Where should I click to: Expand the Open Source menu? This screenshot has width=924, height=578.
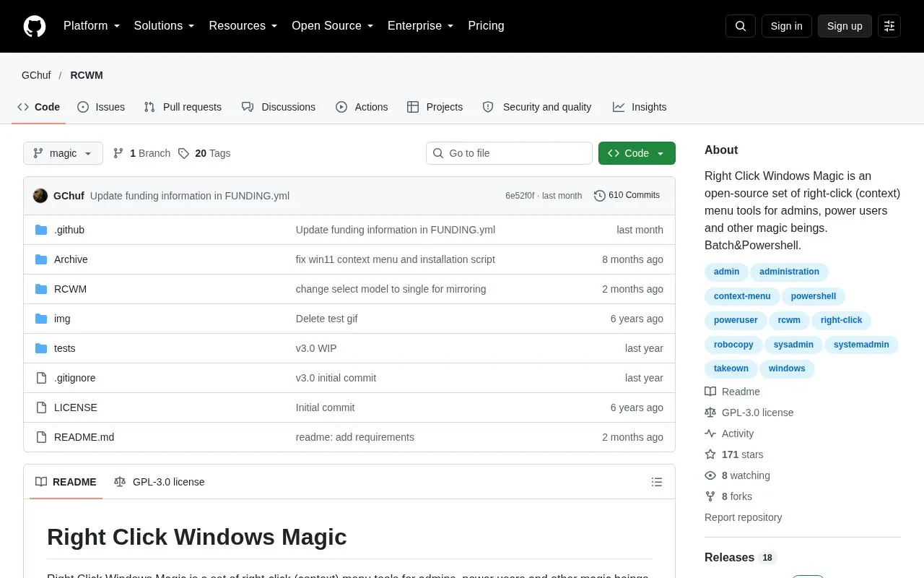click(333, 26)
